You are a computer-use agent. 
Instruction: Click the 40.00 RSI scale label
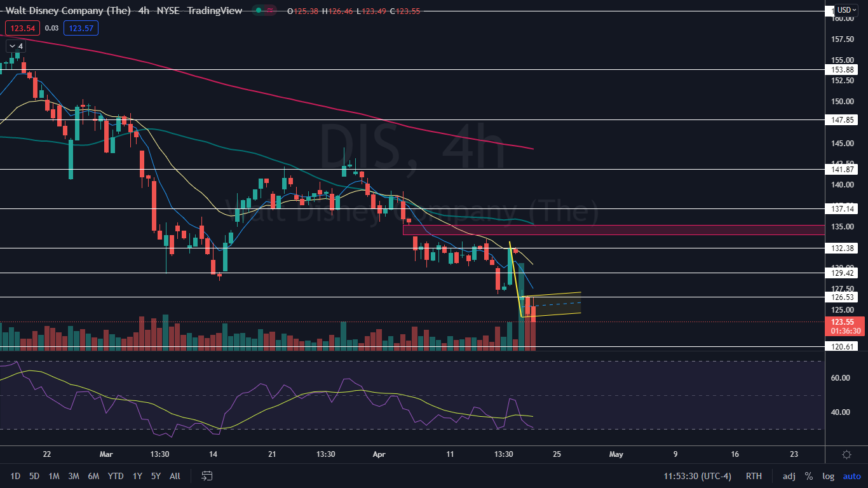pyautogui.click(x=840, y=412)
